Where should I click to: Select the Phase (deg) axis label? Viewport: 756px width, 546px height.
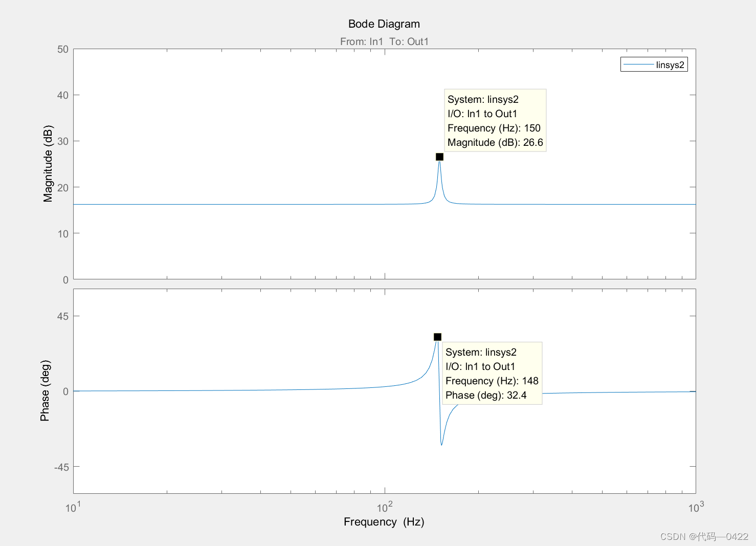coord(45,390)
